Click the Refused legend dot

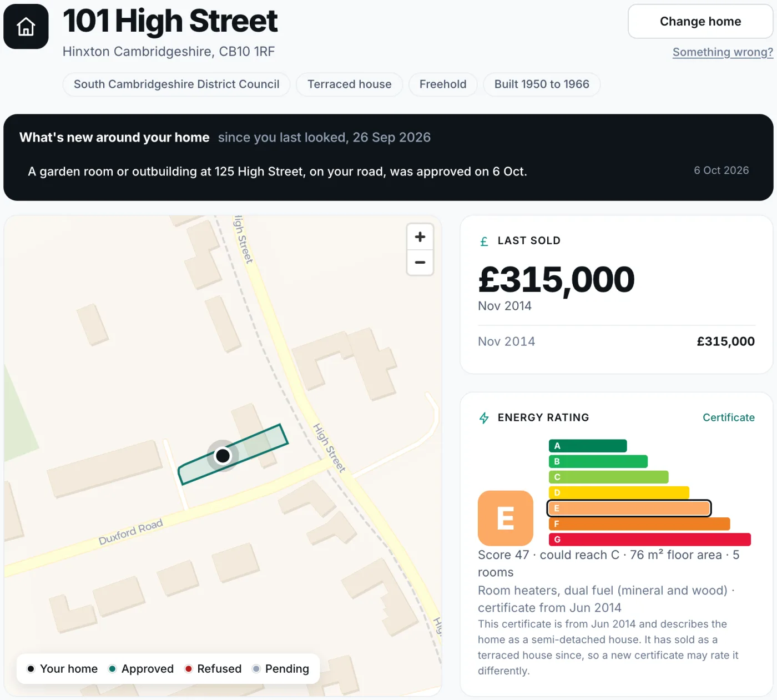[x=189, y=669]
